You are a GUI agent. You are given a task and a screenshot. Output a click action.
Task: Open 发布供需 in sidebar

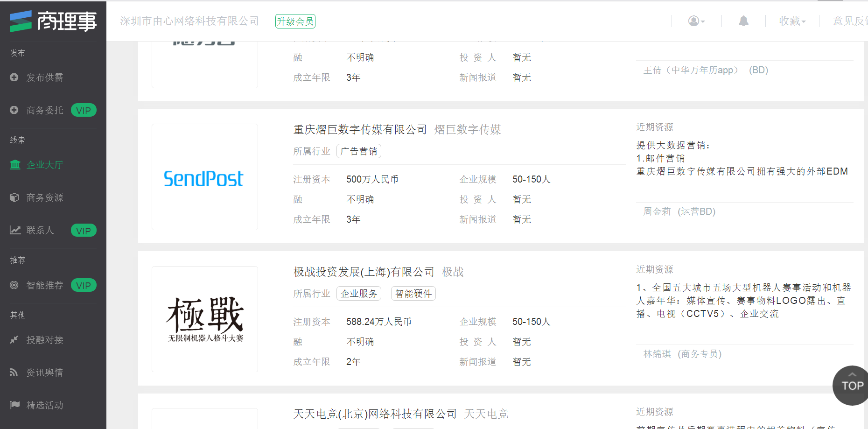point(45,77)
